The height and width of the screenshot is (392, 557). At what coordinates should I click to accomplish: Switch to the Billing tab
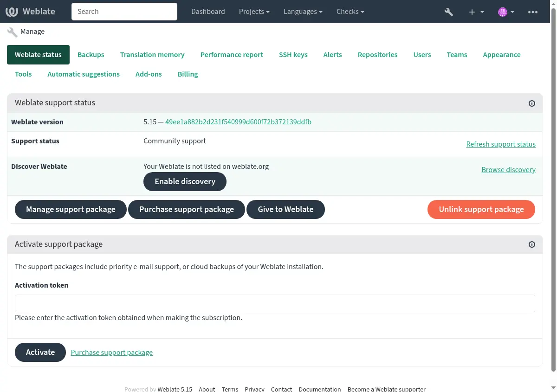tap(188, 74)
